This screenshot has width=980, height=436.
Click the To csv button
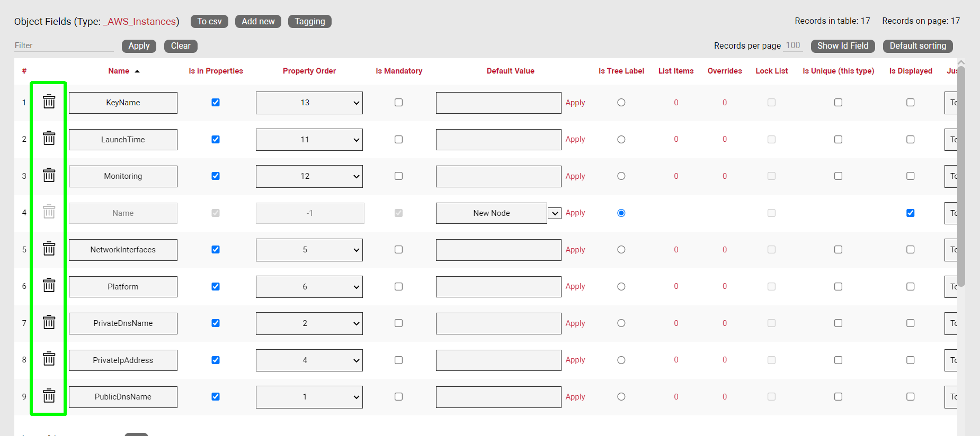209,22
